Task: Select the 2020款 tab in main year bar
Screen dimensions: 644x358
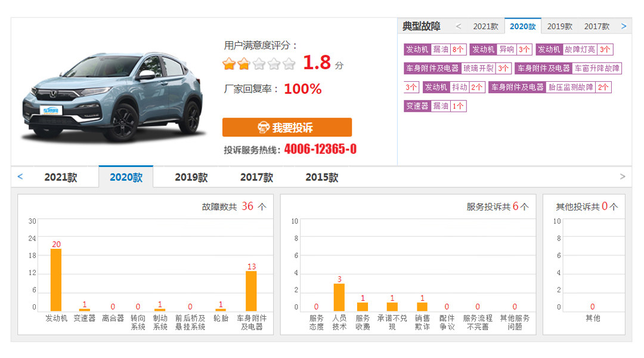Action: point(126,177)
